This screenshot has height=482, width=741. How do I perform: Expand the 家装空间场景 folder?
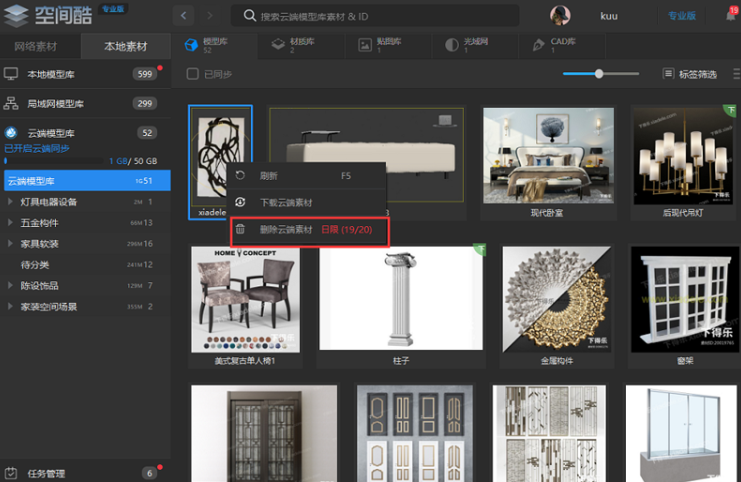tap(11, 307)
